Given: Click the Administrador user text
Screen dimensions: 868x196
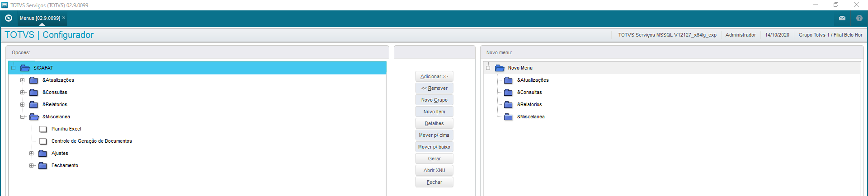Looking at the screenshot, I should coord(741,35).
